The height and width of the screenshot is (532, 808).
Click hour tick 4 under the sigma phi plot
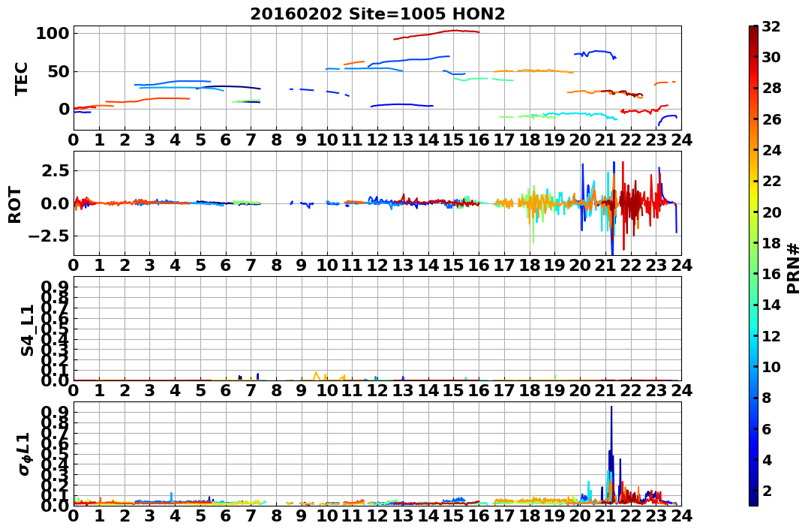coord(176,515)
